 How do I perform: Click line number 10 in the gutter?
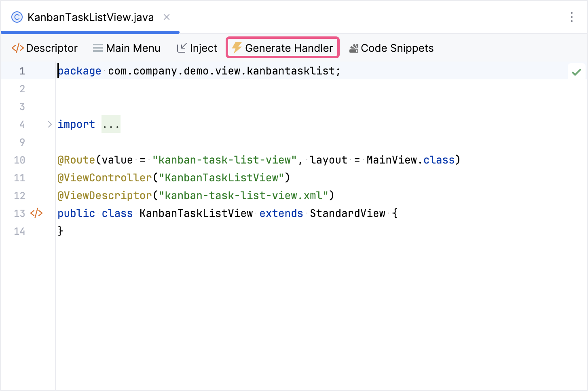(19, 159)
